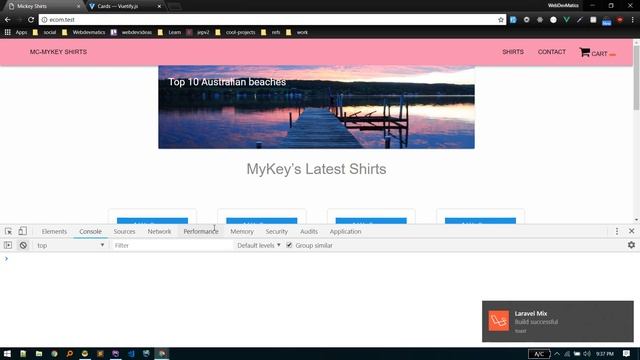Click the first blue extension icon beside the star

point(513,20)
